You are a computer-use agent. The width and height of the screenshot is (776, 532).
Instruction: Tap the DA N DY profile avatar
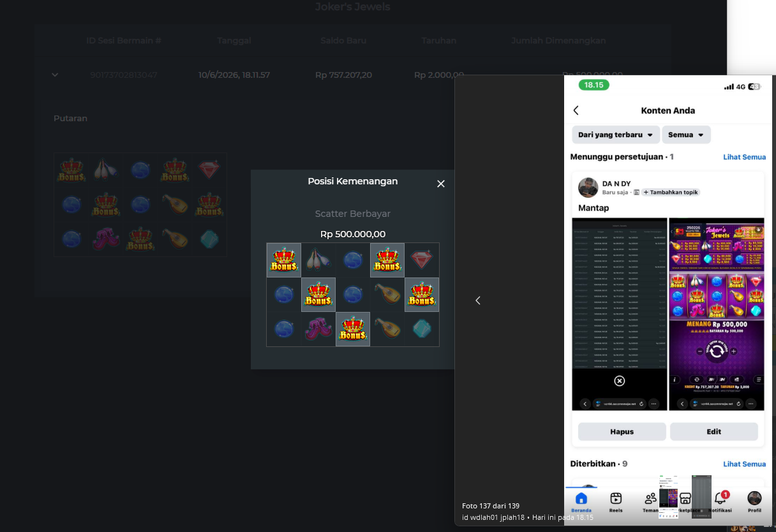click(588, 188)
